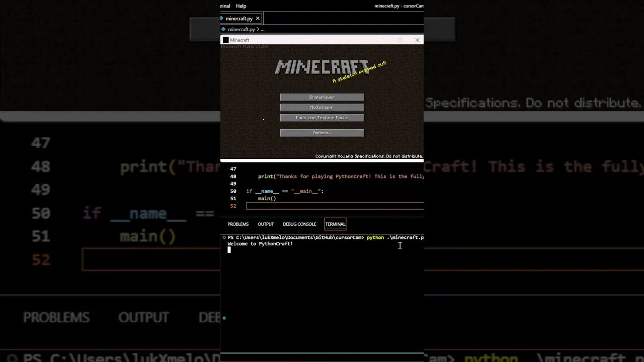Open the Help menu
Viewport: 644px width, 362px height.
click(x=241, y=6)
